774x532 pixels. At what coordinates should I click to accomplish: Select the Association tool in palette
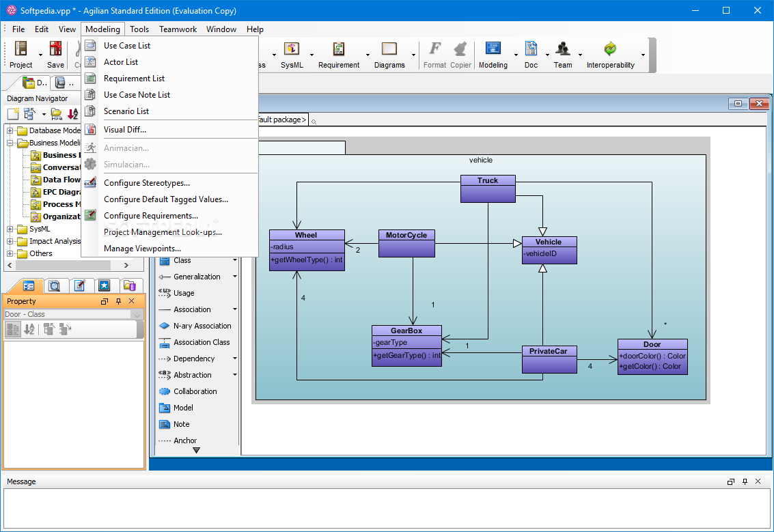[x=192, y=309]
